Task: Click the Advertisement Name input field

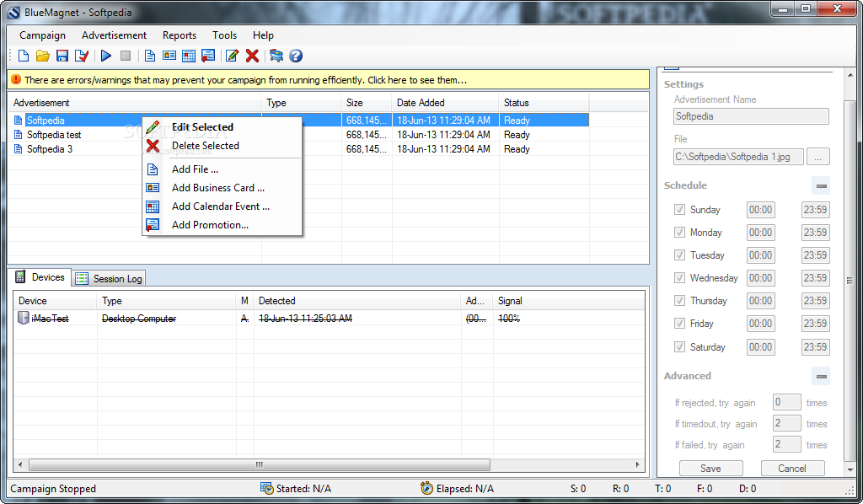Action: pos(751,116)
